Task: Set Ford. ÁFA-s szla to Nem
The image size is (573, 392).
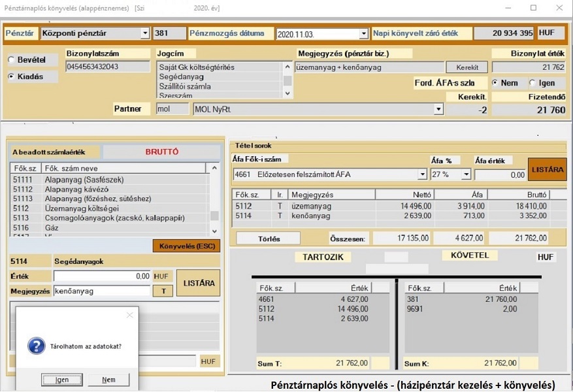Action: [x=496, y=83]
